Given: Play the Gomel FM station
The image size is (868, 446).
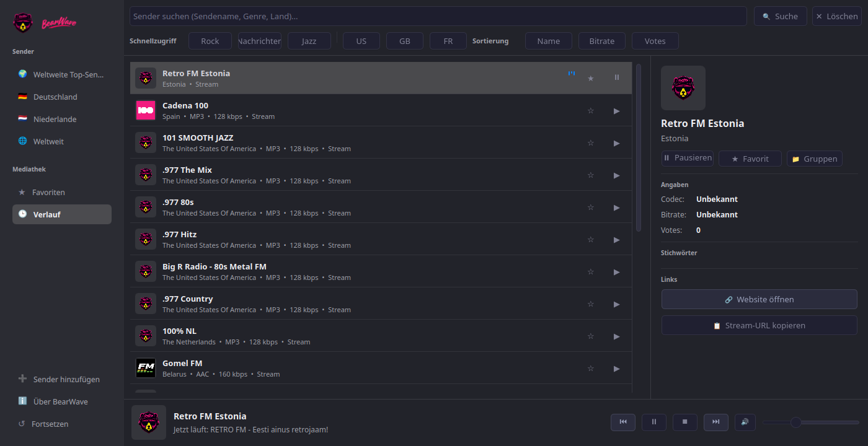Looking at the screenshot, I should (616, 369).
